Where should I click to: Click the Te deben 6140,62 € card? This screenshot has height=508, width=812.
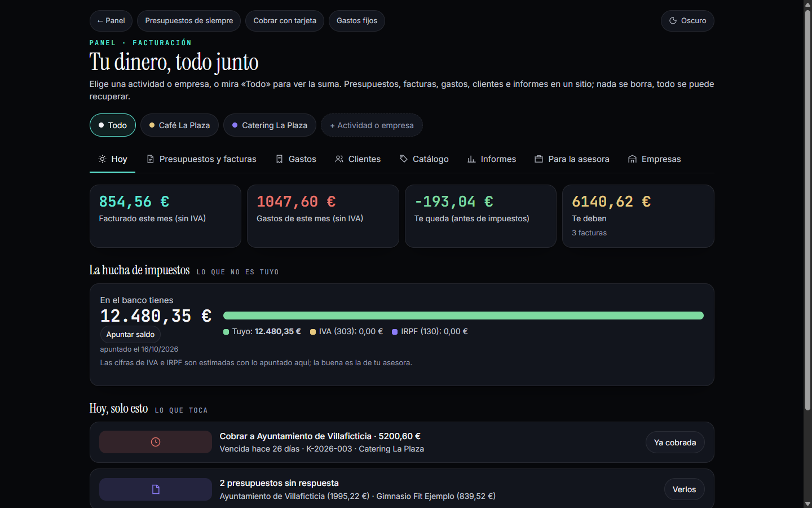[638, 216]
